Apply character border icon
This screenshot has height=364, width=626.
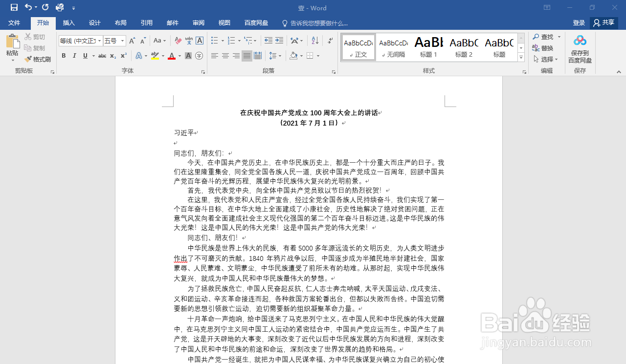[x=200, y=41]
